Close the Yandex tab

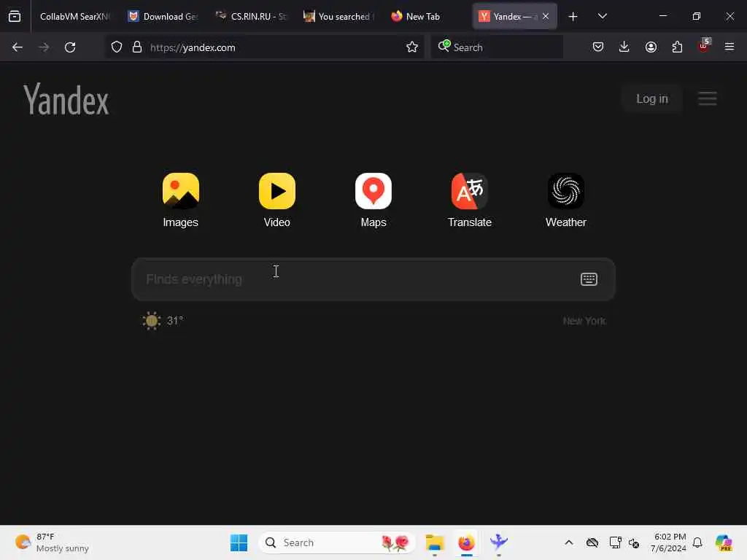546,16
